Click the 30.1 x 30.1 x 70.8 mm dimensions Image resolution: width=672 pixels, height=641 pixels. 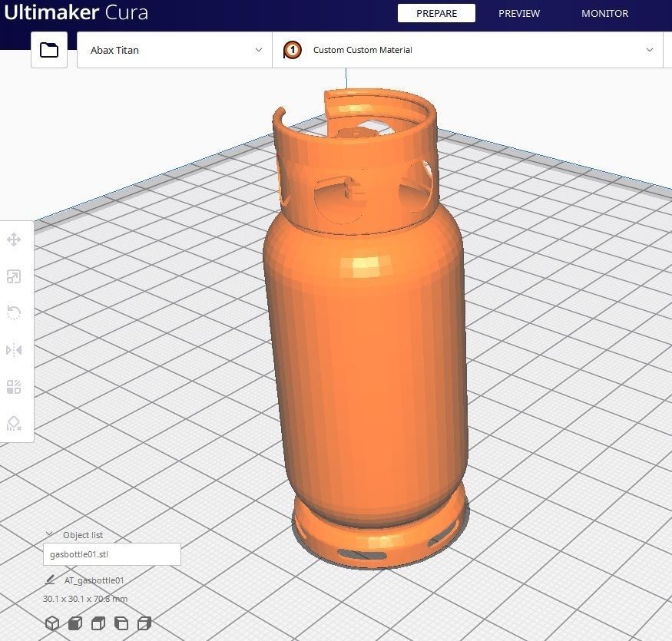[x=85, y=599]
